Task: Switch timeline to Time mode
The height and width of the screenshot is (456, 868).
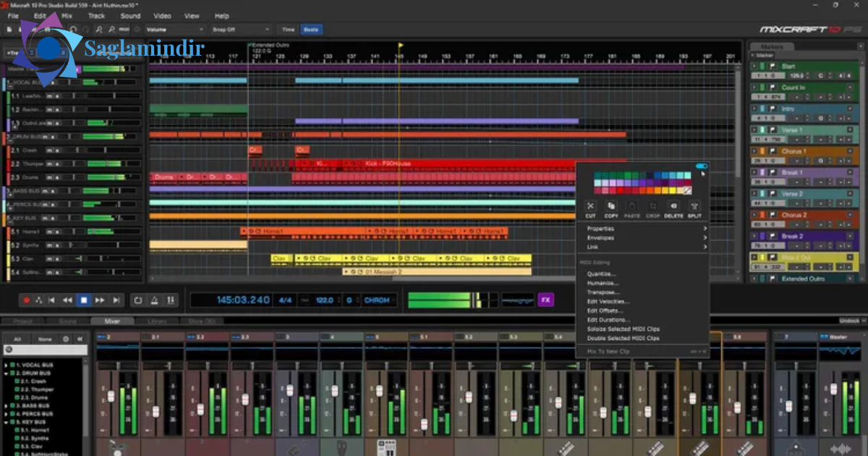Action: [288, 30]
